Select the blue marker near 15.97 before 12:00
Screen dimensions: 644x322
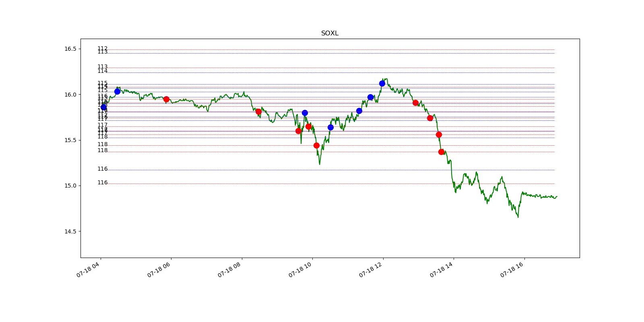tap(370, 97)
